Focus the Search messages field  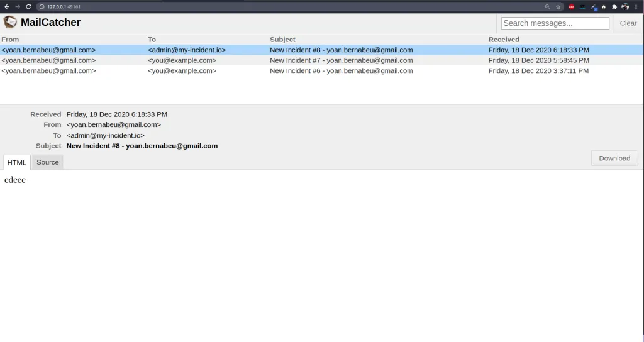tap(555, 23)
